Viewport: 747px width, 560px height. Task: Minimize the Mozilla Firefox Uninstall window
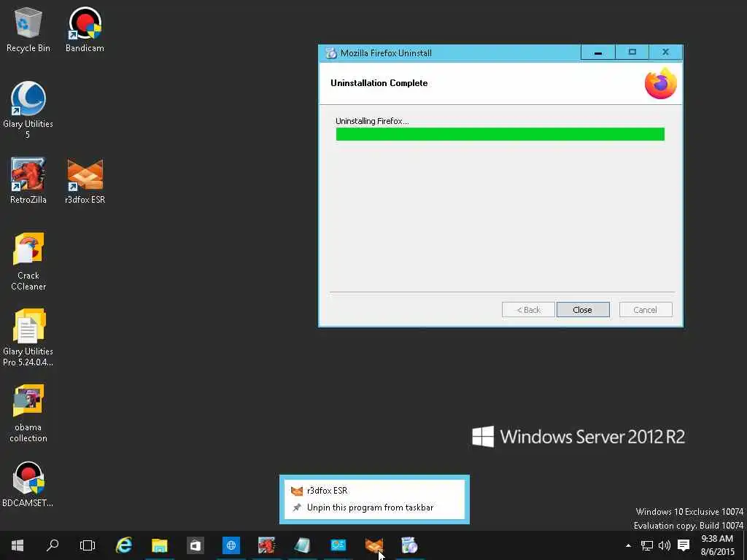(598, 52)
